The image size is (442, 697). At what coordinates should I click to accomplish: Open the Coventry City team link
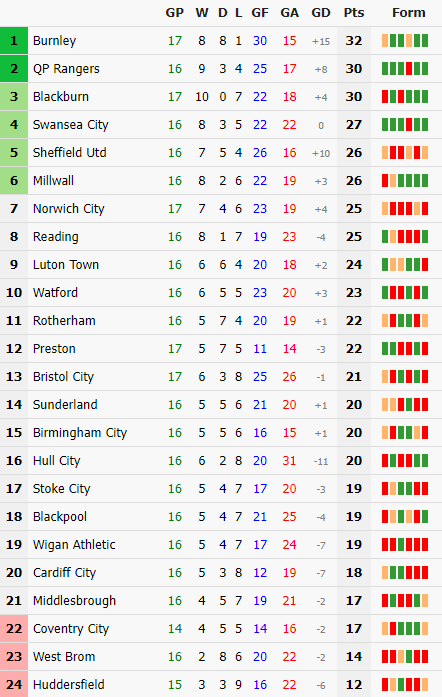(x=71, y=629)
